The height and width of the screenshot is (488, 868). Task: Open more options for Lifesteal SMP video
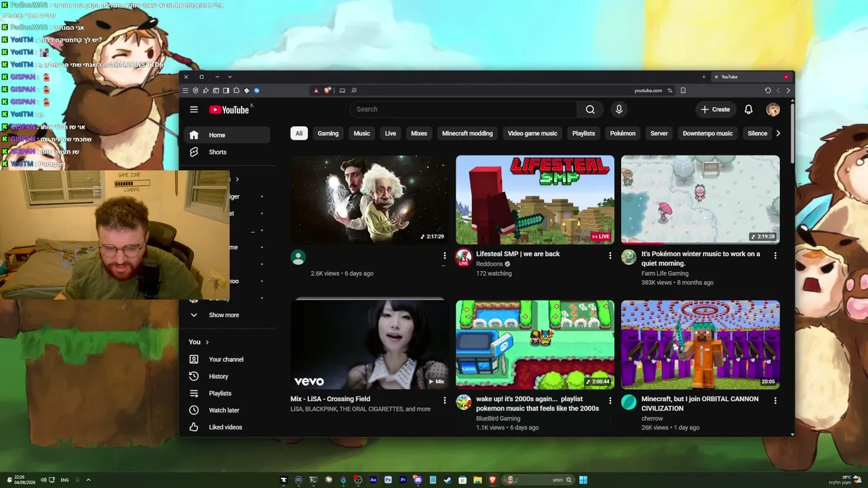[610, 256]
